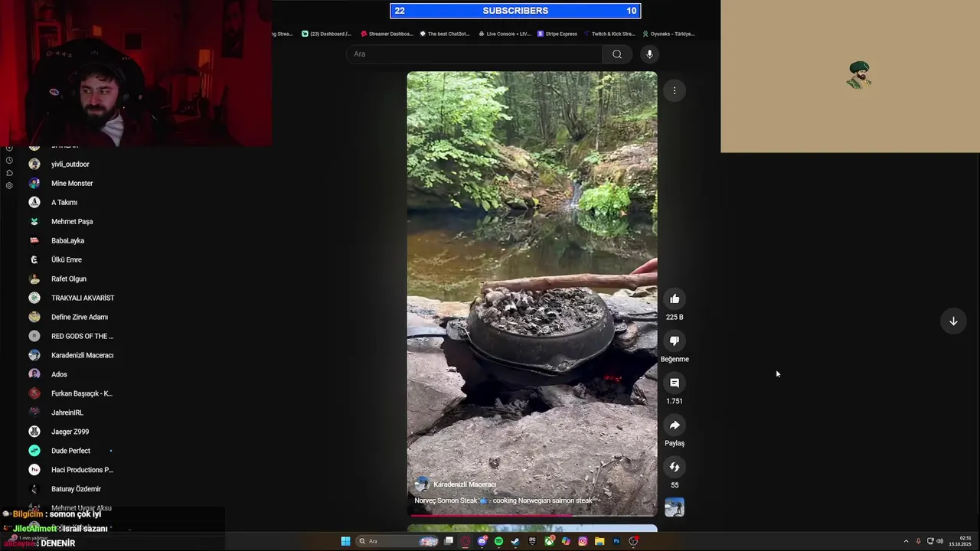
Task: Select Haci Productions channel
Action: tap(82, 470)
